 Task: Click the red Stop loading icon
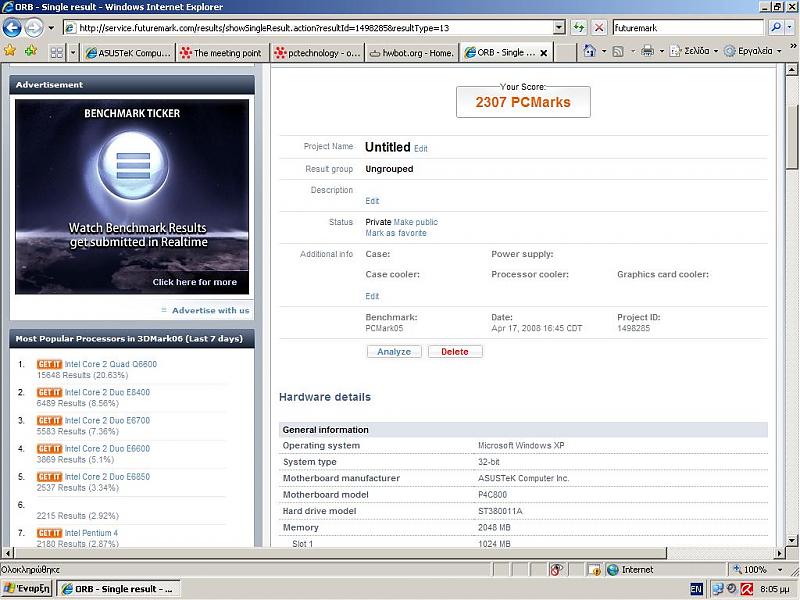[599, 28]
